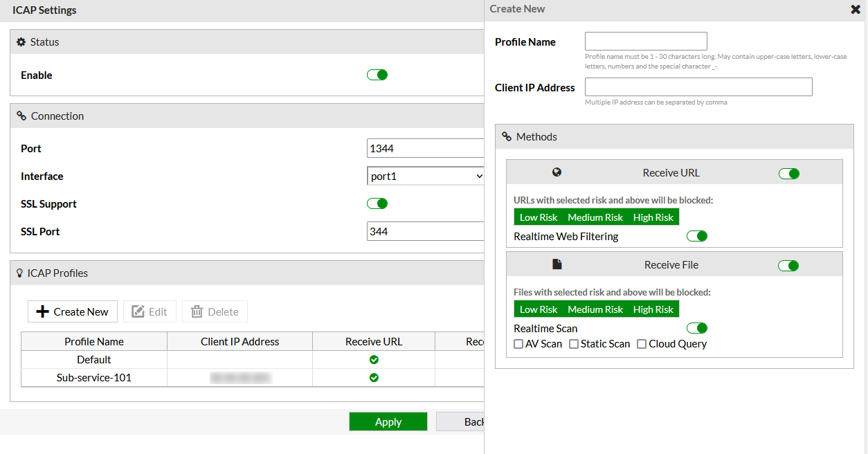Click the Apply button
The width and height of the screenshot is (868, 454).
pos(388,421)
